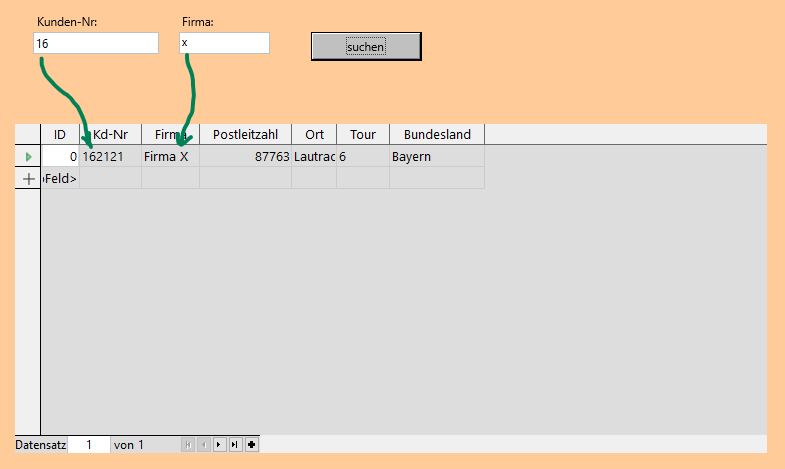The width and height of the screenshot is (785, 469).
Task: Focus the Kunden-Nr input field
Action: (x=96, y=43)
